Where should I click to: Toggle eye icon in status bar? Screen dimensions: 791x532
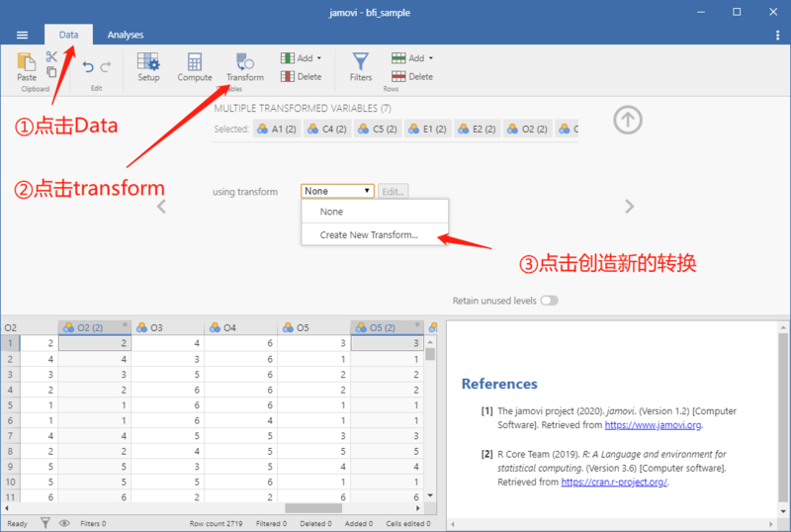pyautogui.click(x=64, y=523)
